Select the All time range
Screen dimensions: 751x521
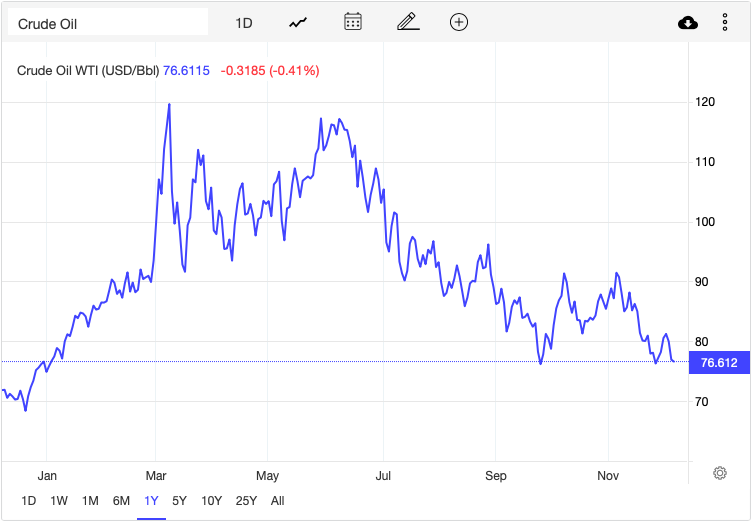277,500
